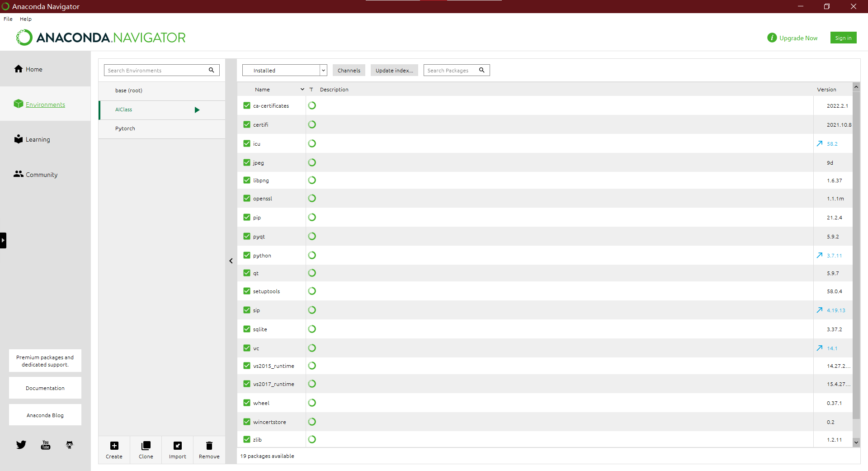
Task: Click the libpng package name
Action: coord(261,181)
